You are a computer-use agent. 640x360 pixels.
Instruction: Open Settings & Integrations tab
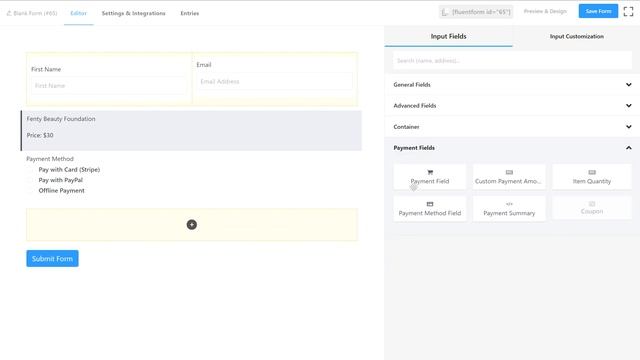pos(133,13)
